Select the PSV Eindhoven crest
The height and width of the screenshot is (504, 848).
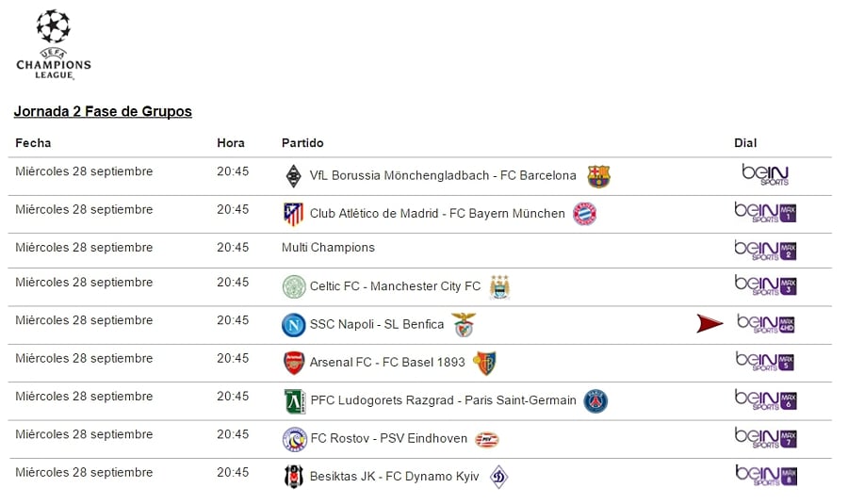[487, 439]
